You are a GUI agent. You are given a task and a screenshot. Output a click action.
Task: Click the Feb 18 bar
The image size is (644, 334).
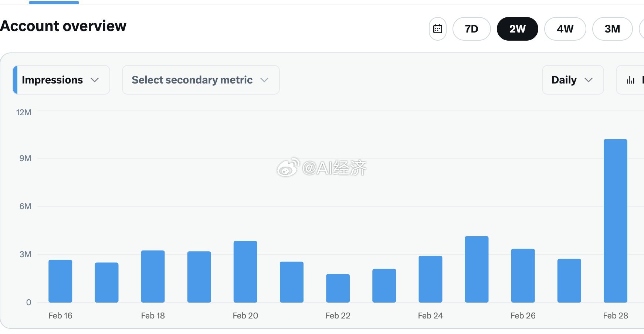[x=153, y=276]
